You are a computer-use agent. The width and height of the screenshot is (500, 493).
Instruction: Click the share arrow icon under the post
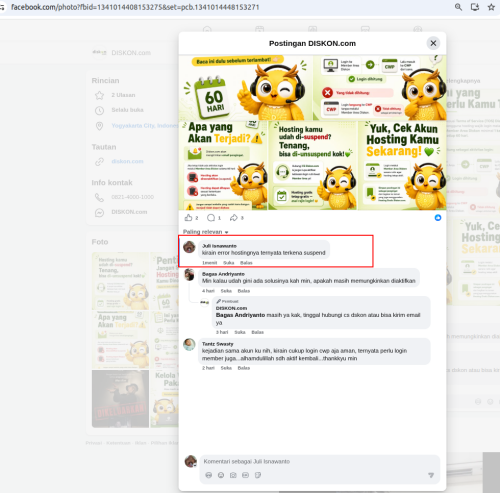234,218
